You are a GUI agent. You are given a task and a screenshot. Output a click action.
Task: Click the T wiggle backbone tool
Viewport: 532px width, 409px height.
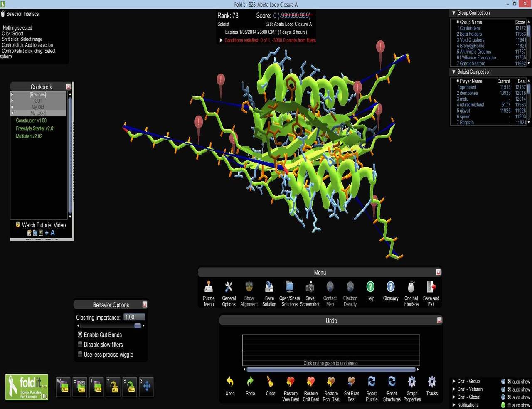pyautogui.click(x=96, y=387)
